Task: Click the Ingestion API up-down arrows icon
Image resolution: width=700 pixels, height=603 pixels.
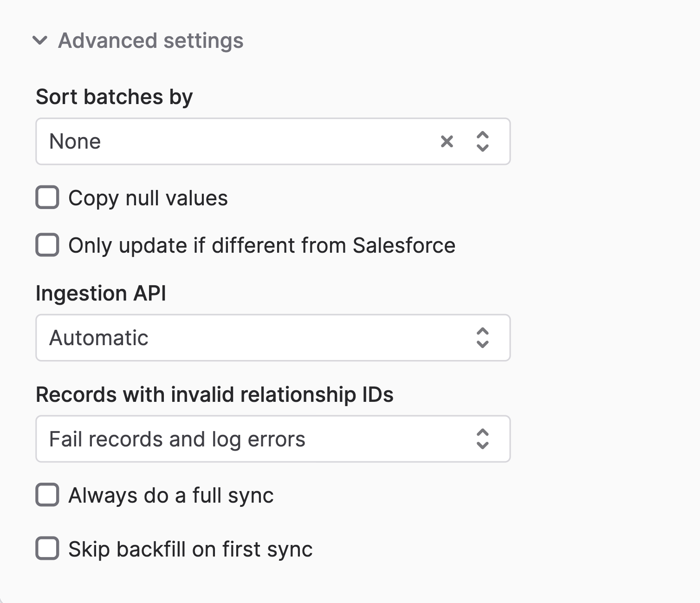Action: [x=483, y=338]
